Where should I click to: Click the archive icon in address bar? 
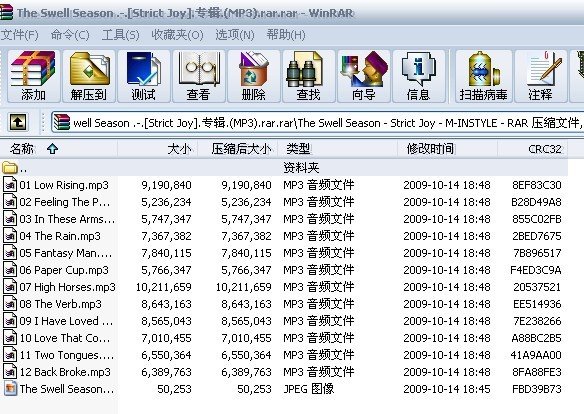coord(61,122)
